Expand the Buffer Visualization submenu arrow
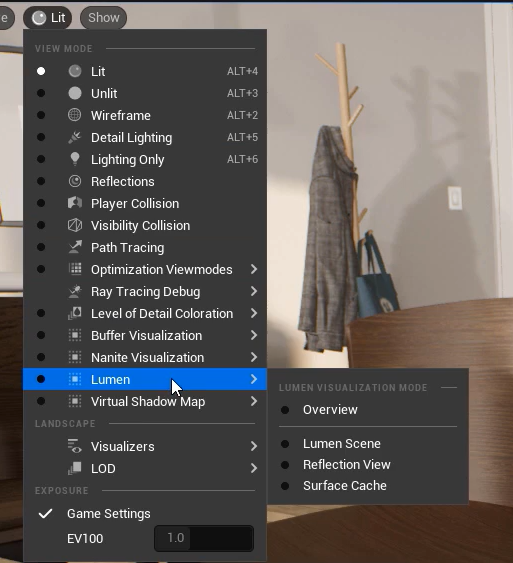Viewport: 513px width, 563px height. pyautogui.click(x=254, y=335)
